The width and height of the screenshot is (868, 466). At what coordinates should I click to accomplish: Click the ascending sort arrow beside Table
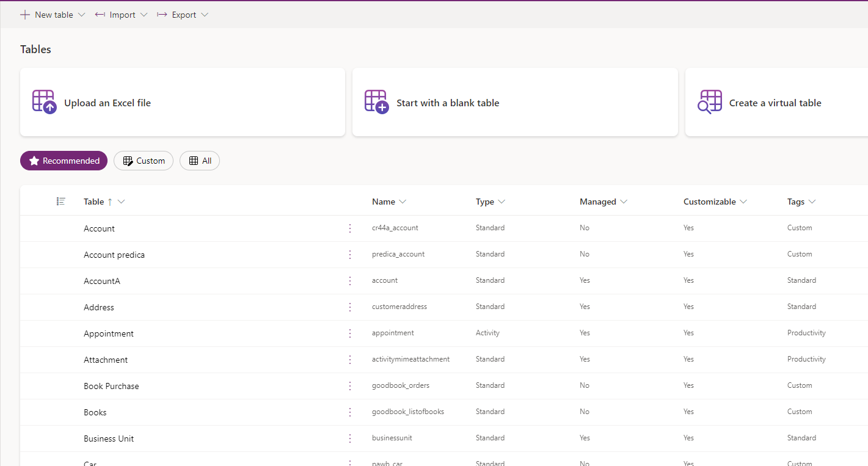[110, 202]
